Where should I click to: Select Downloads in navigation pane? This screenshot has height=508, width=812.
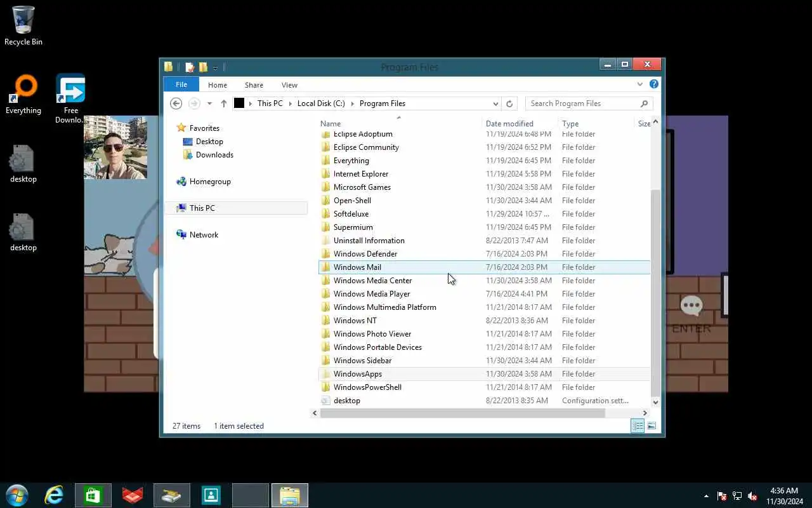(214, 155)
